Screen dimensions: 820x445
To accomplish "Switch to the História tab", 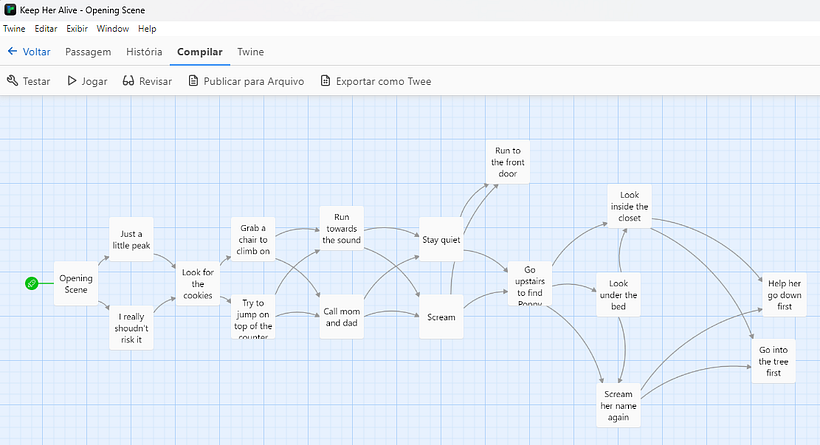I will pos(144,52).
